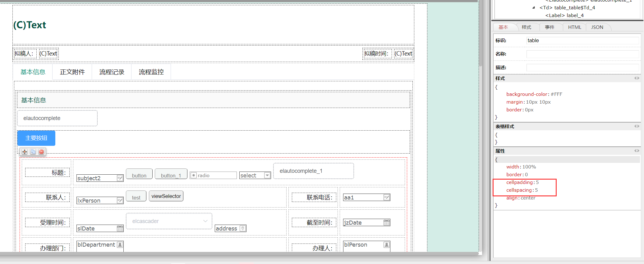The image size is (644, 264).
Task: Click the 名称 input field
Action: pyautogui.click(x=583, y=54)
